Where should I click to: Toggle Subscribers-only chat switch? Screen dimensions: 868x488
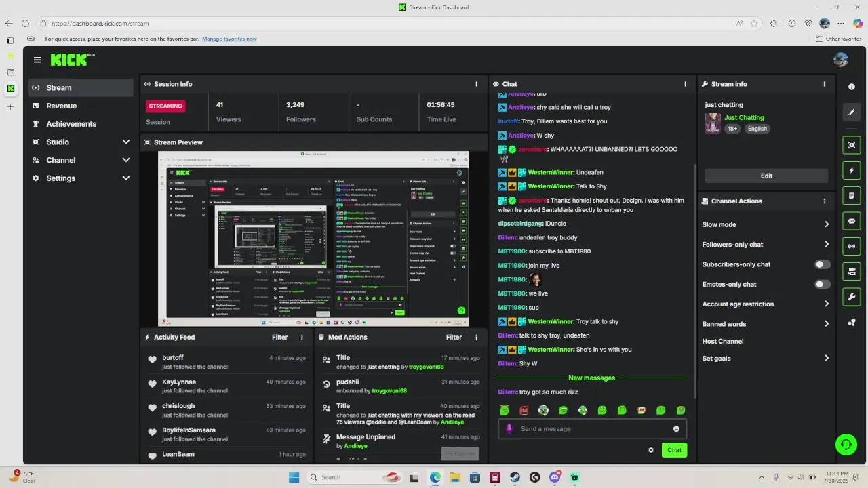click(822, 264)
